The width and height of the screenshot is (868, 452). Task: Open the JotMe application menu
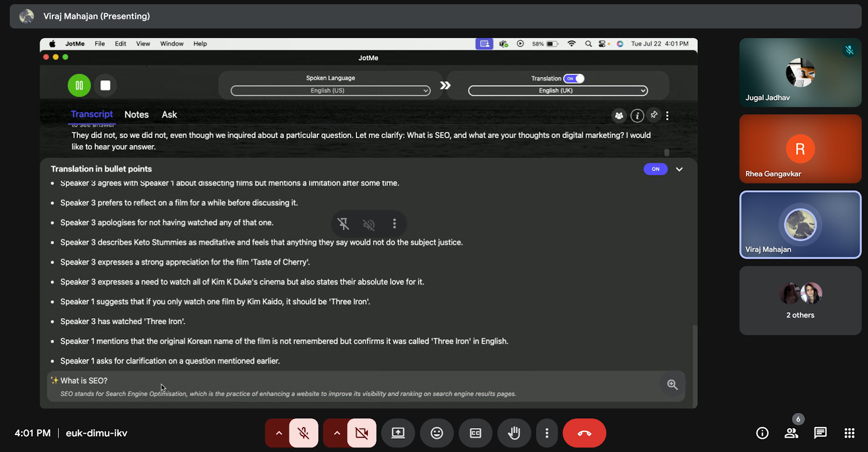coord(75,44)
